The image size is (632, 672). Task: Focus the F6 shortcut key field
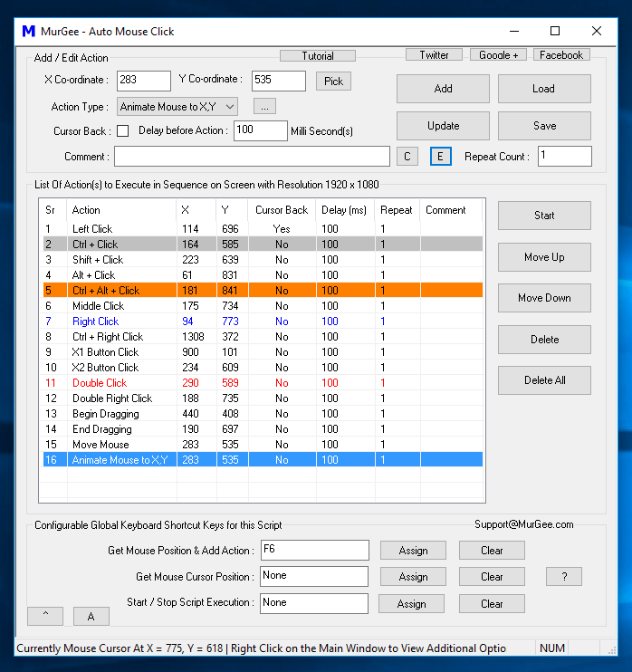[314, 550]
